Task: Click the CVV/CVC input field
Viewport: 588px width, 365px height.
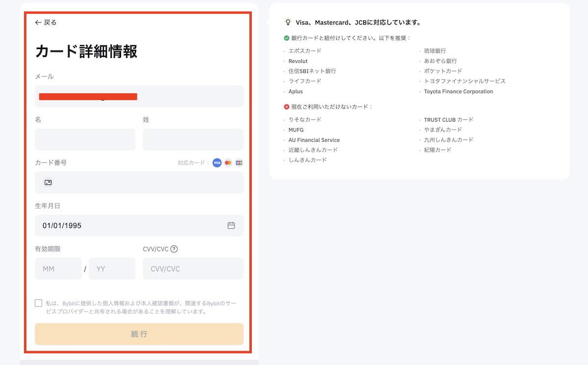Action: (193, 269)
